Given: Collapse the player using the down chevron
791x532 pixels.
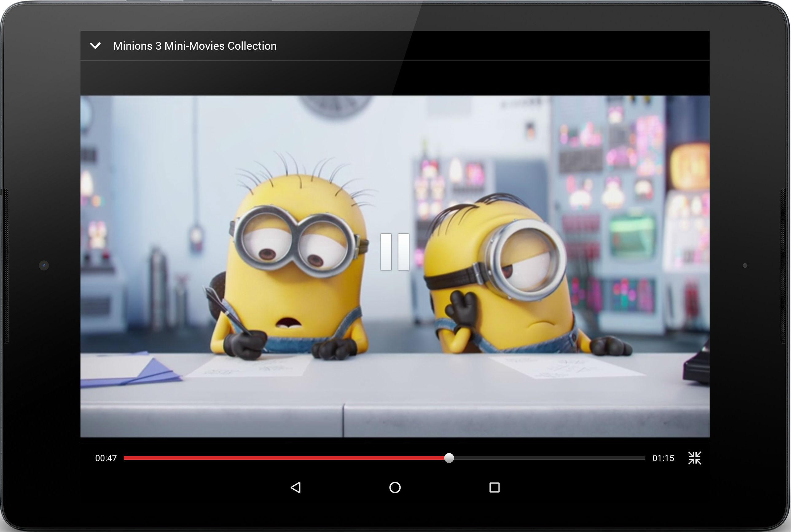Looking at the screenshot, I should tap(95, 45).
